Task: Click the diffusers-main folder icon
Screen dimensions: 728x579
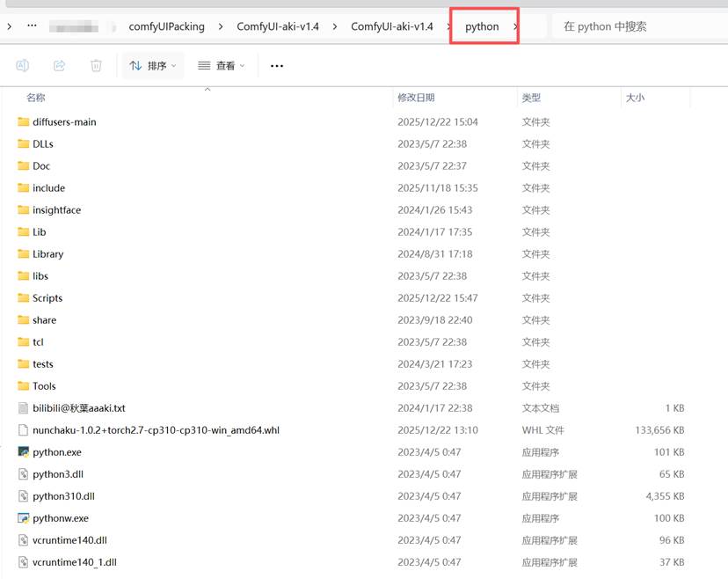Action: [x=24, y=122]
